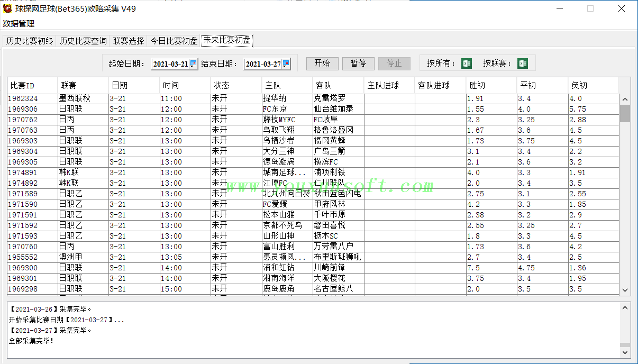638x364 pixels.
Task: Click the 主队进球 column header
Action: pyautogui.click(x=389, y=85)
